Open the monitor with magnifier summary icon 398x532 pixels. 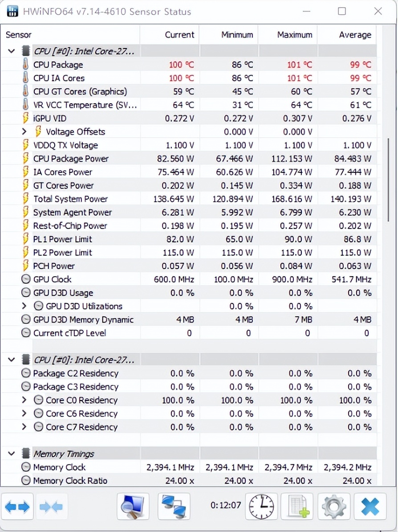click(133, 507)
